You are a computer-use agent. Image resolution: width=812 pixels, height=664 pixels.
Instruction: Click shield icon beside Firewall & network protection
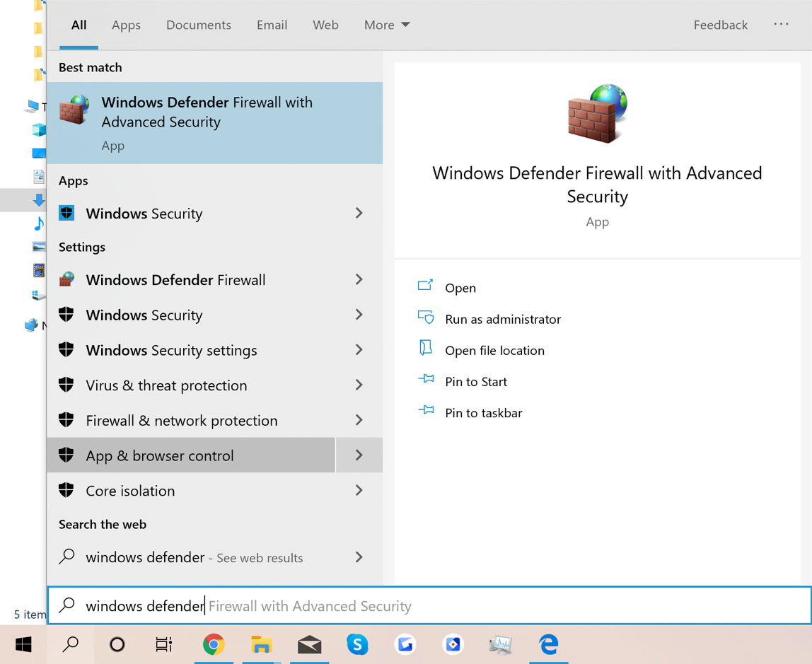pyautogui.click(x=66, y=420)
